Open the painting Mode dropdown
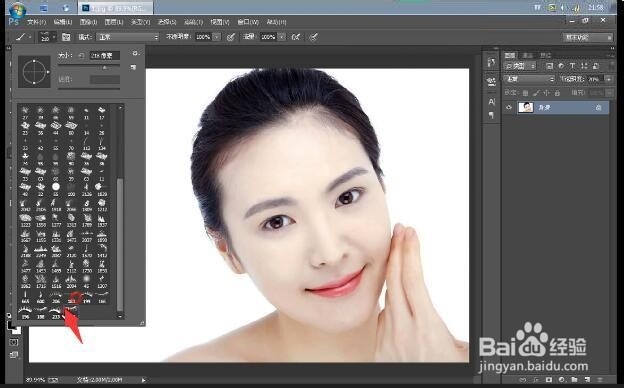The image size is (624, 388). coord(127,37)
